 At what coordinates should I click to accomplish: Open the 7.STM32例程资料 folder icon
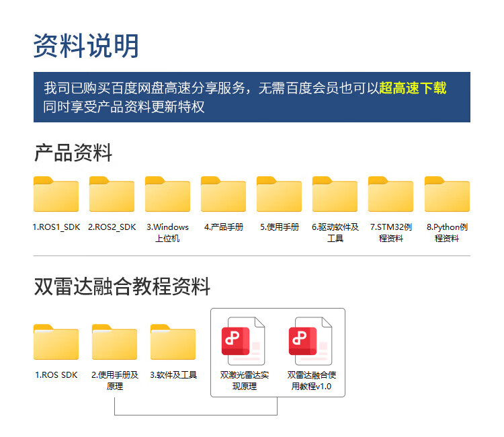(390, 195)
